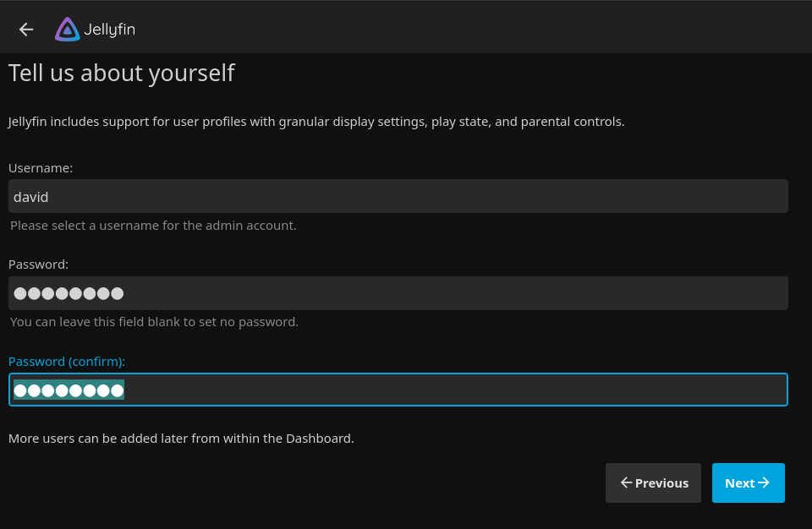Click the "Username:" label
The height and width of the screenshot is (529, 812).
[x=41, y=168]
